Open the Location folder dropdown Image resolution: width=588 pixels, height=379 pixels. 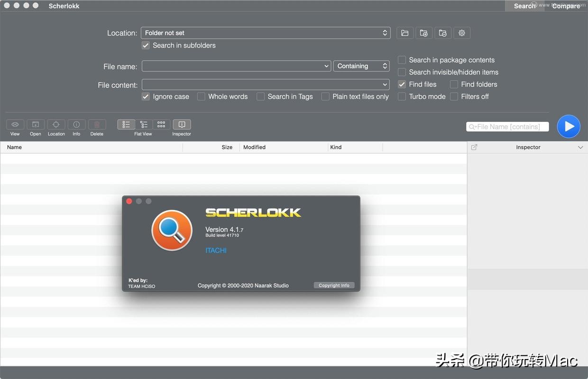pyautogui.click(x=266, y=33)
